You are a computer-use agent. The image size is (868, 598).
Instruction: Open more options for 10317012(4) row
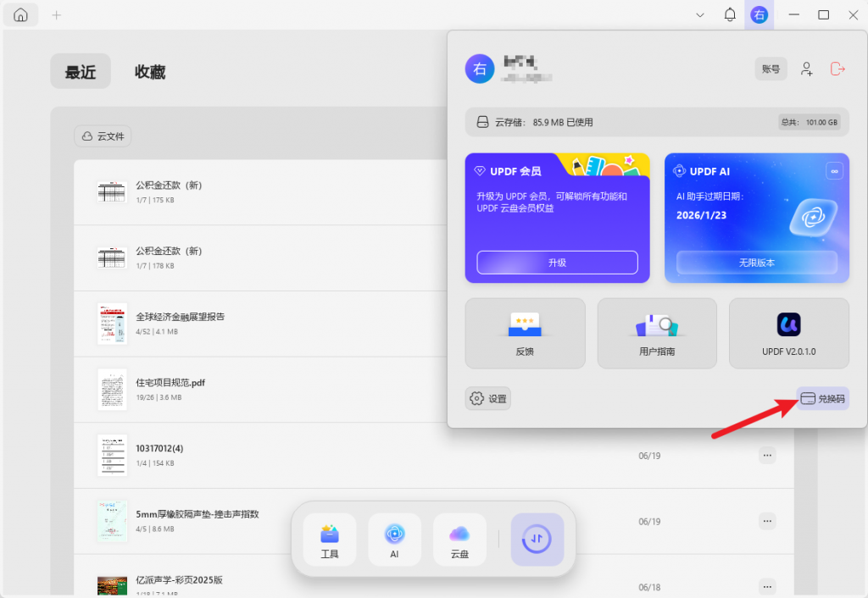tap(766, 456)
